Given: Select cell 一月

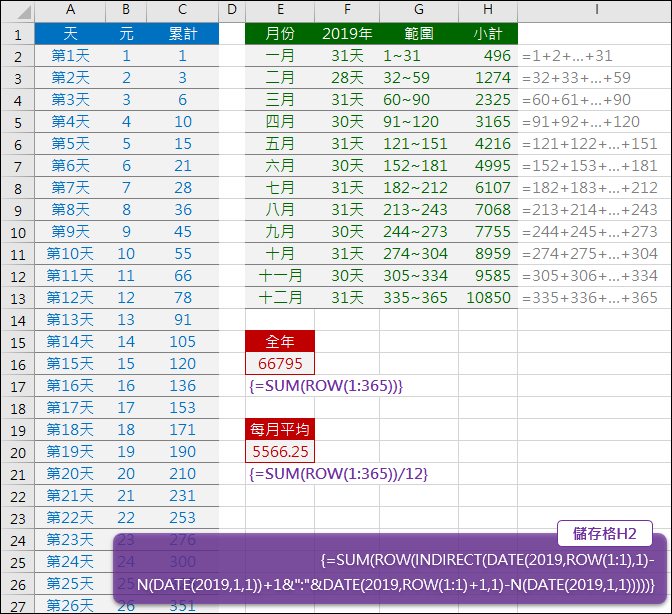Looking at the screenshot, I should tap(280, 56).
